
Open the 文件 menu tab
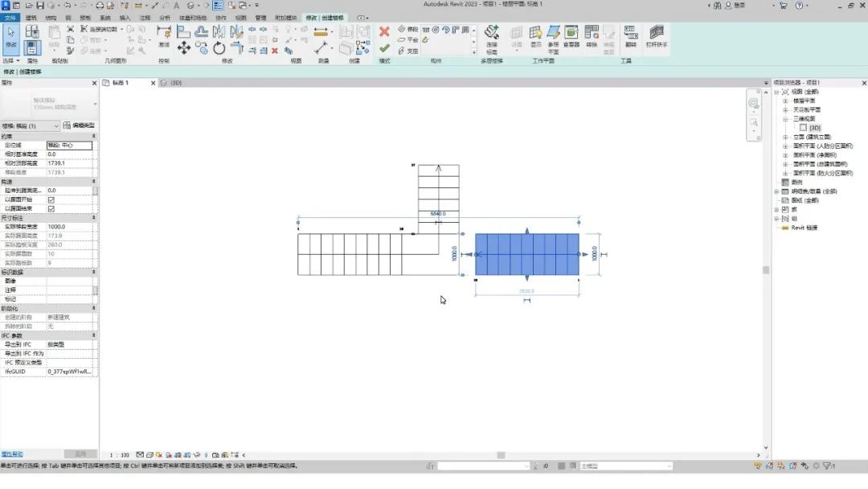pyautogui.click(x=10, y=17)
